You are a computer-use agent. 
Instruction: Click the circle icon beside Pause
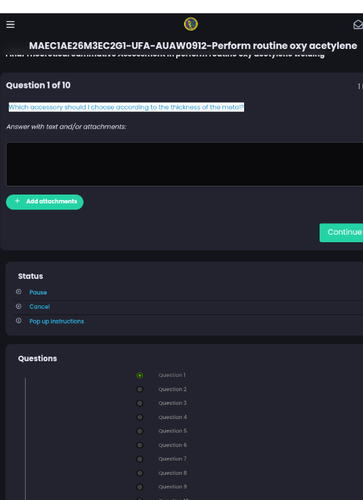point(19,292)
